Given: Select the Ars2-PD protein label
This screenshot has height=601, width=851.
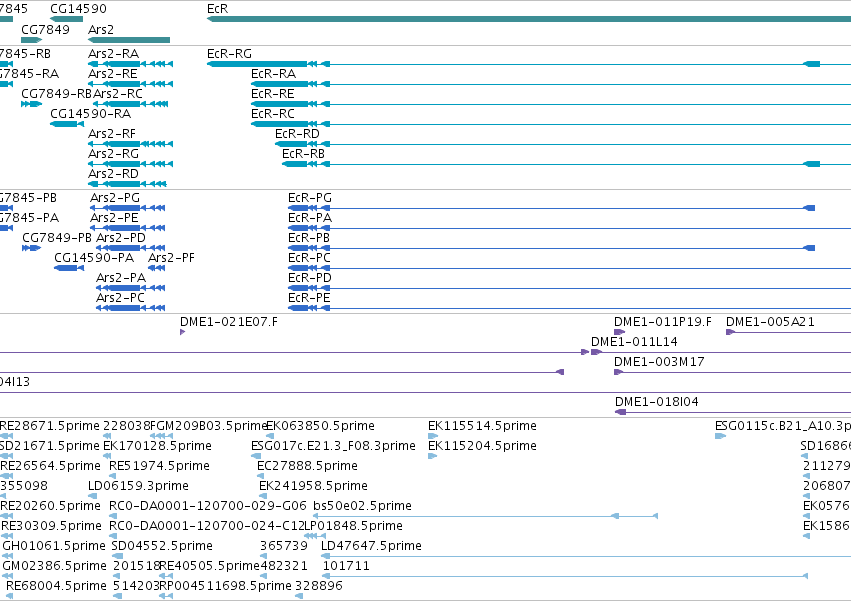Looking at the screenshot, I should pyautogui.click(x=121, y=238).
